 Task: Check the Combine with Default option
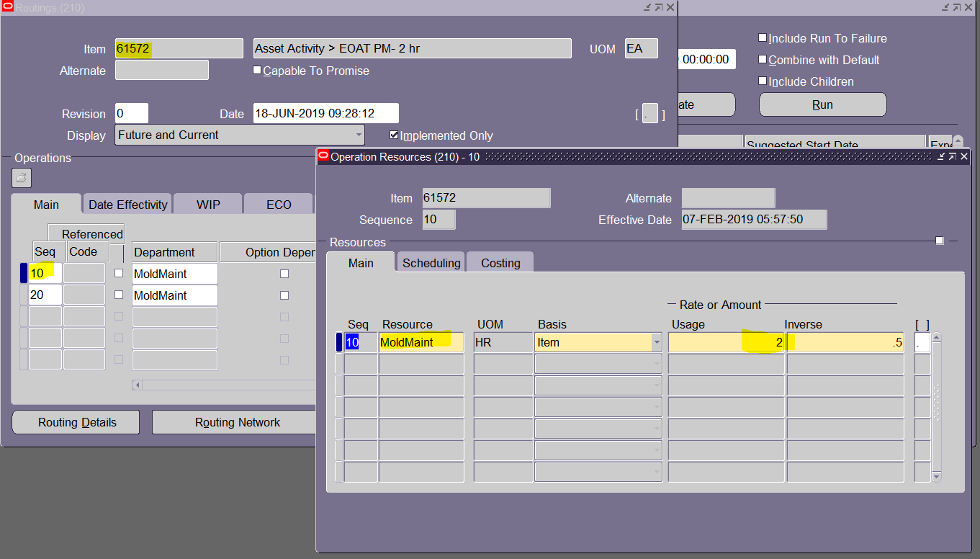[763, 60]
